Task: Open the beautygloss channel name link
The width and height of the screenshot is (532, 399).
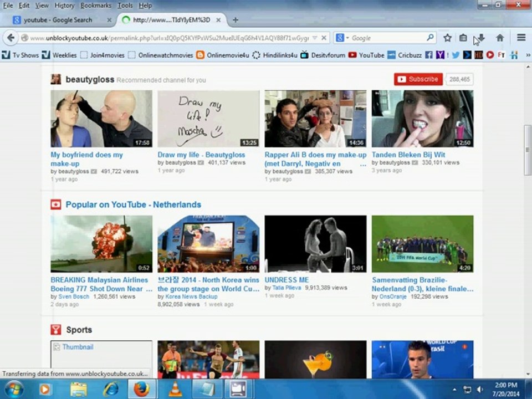Action: point(90,79)
